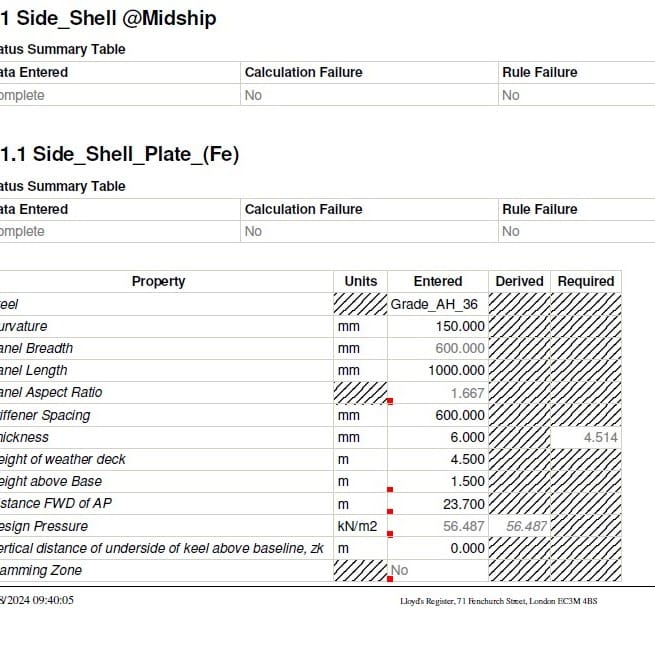Select the Panel Aspect Ratio value 1.667
The width and height of the screenshot is (655, 655).
click(467, 393)
